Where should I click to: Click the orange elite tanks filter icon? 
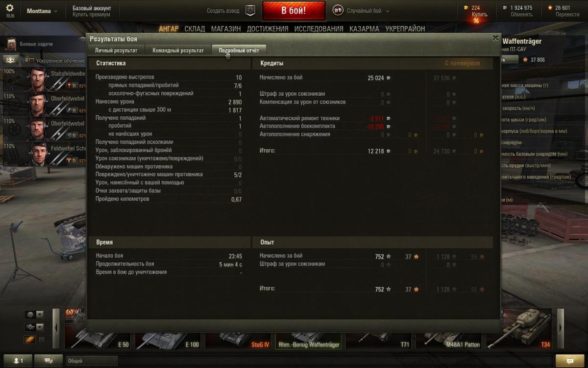pos(29,340)
